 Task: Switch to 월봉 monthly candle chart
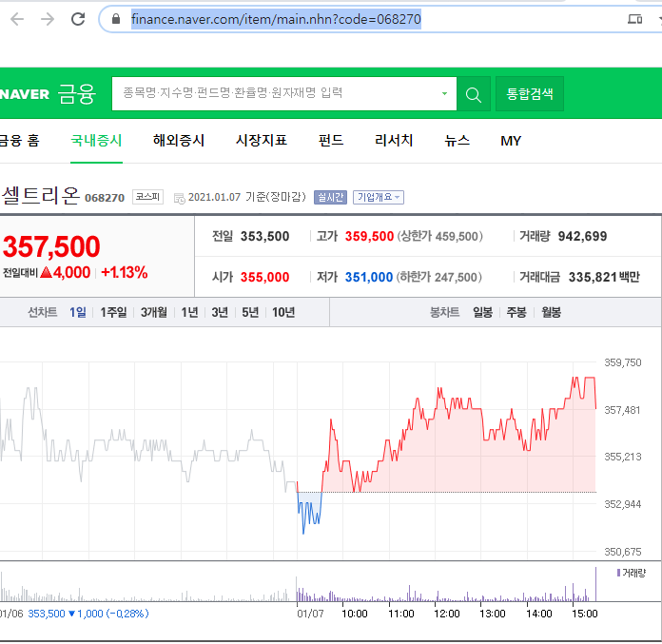pyautogui.click(x=551, y=313)
